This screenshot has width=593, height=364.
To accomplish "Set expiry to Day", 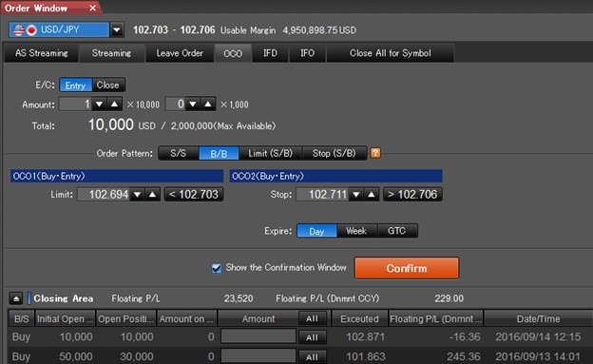I will click(316, 231).
